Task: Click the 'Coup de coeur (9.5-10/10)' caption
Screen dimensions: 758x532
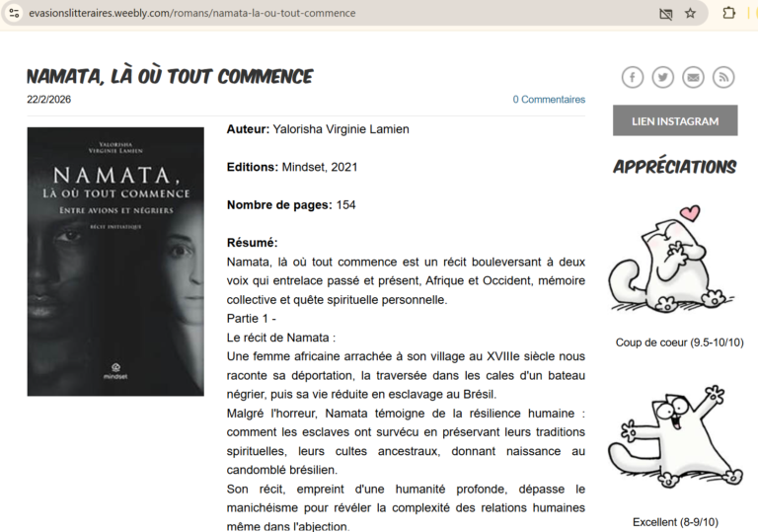Action: 679,342
